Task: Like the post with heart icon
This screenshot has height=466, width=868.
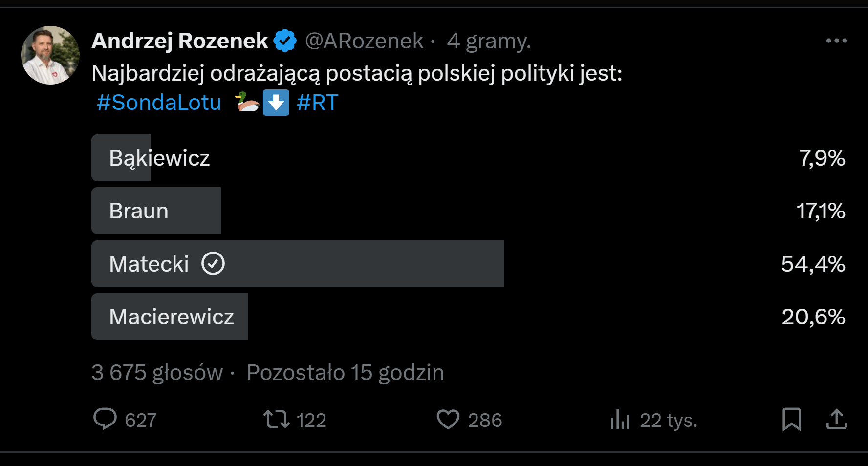Action: coord(448,419)
